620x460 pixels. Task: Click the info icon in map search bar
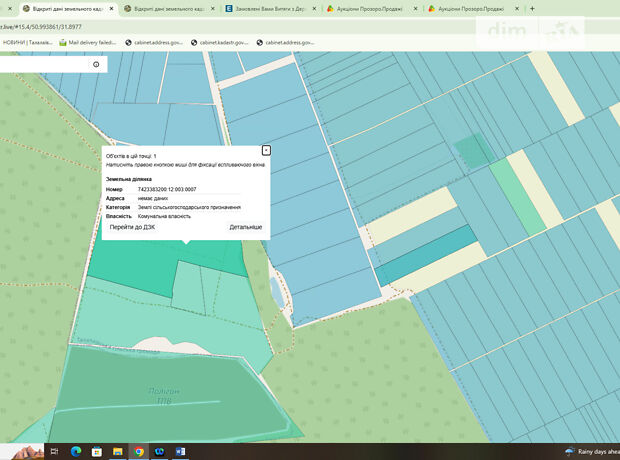coord(96,64)
